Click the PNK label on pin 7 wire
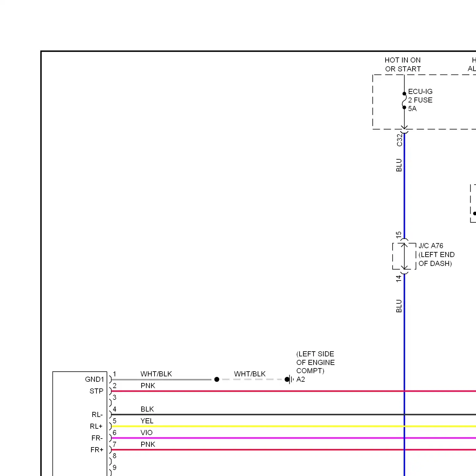The image size is (476, 476). pos(148,444)
